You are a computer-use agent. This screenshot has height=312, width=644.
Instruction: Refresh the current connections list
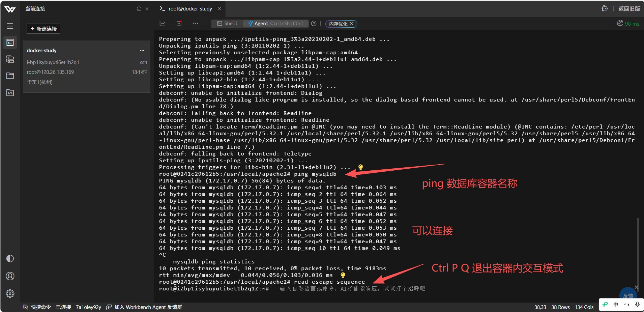pyautogui.click(x=139, y=9)
